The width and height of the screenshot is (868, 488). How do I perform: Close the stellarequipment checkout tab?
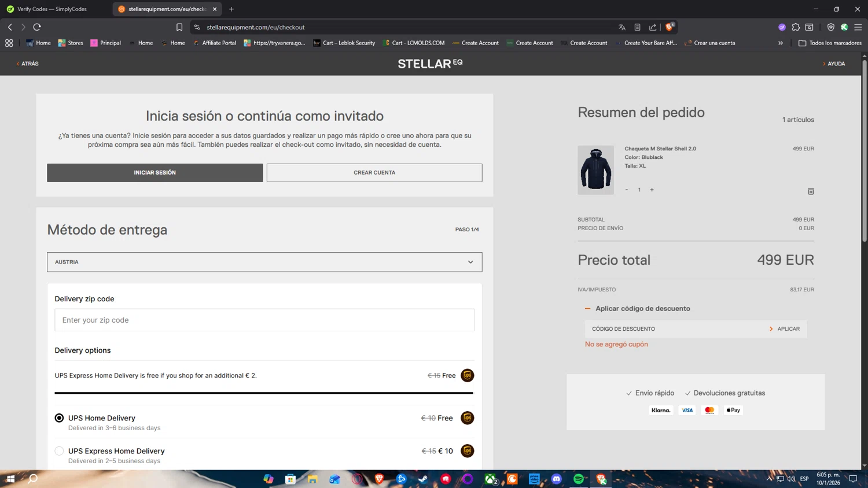click(215, 9)
